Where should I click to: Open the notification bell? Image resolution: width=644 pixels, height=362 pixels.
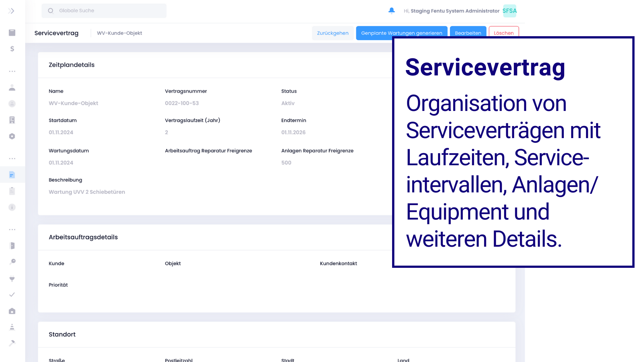391,11
